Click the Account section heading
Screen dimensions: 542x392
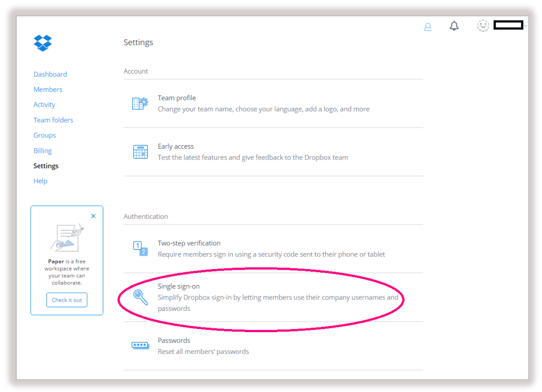[x=135, y=71]
